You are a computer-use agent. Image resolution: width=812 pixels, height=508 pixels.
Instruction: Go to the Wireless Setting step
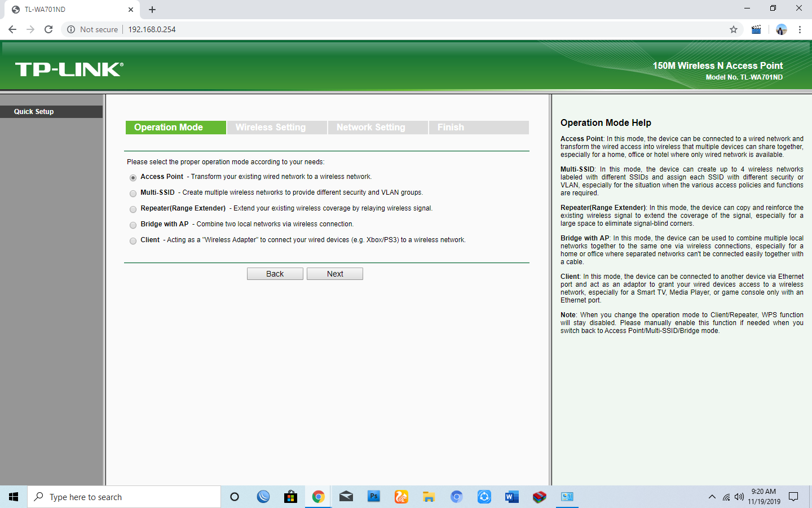(277, 128)
